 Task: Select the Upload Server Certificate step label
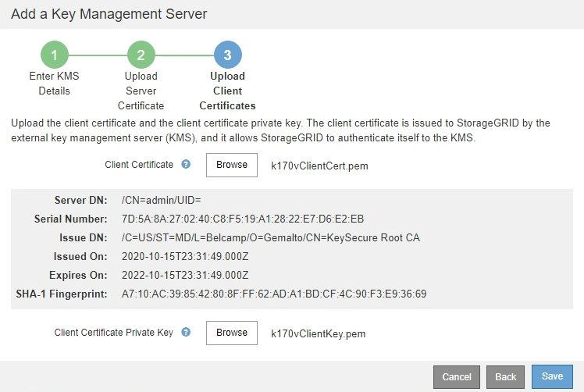[141, 91]
